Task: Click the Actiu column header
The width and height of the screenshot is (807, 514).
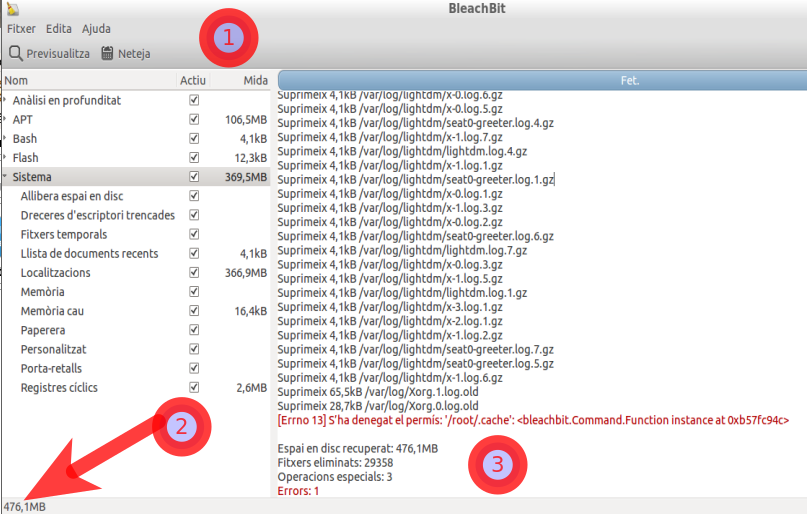Action: 192,80
